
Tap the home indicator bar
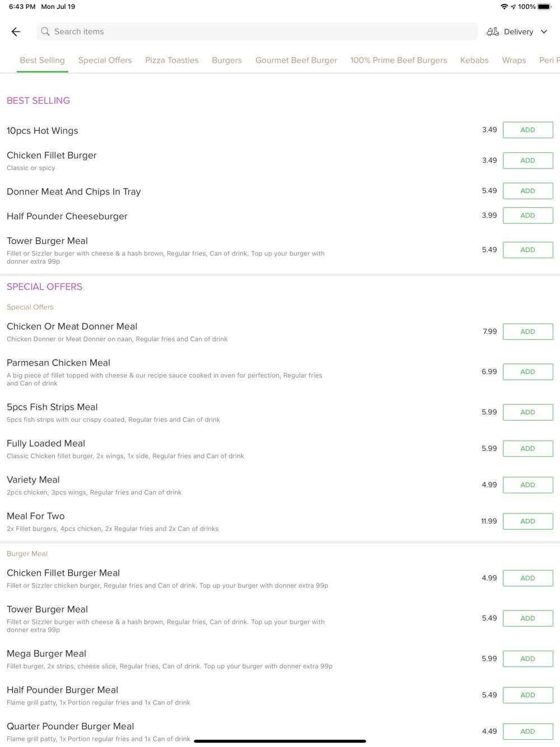(280, 741)
